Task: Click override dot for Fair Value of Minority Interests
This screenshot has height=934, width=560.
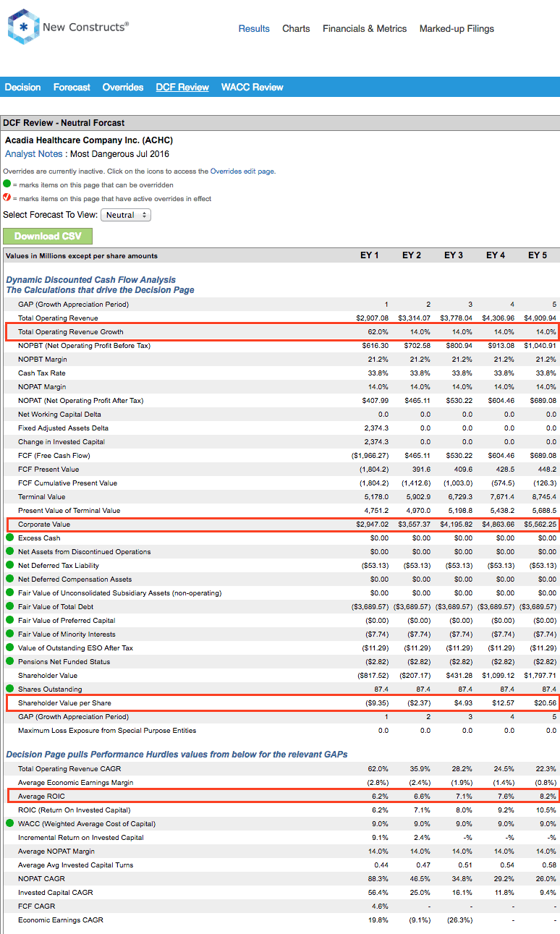Action: tap(10, 634)
